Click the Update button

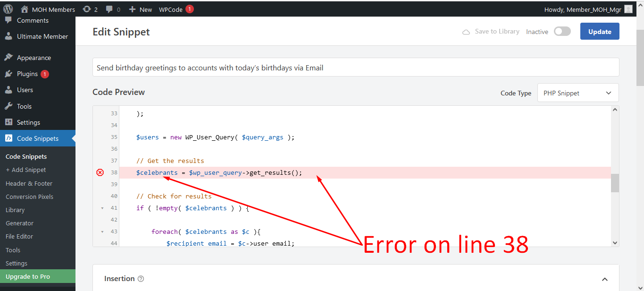599,32
